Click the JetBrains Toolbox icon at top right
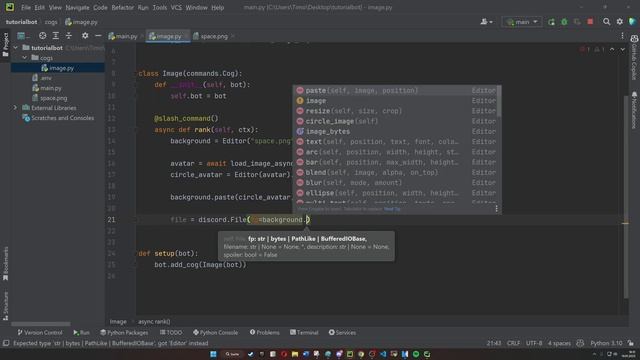 (633, 22)
